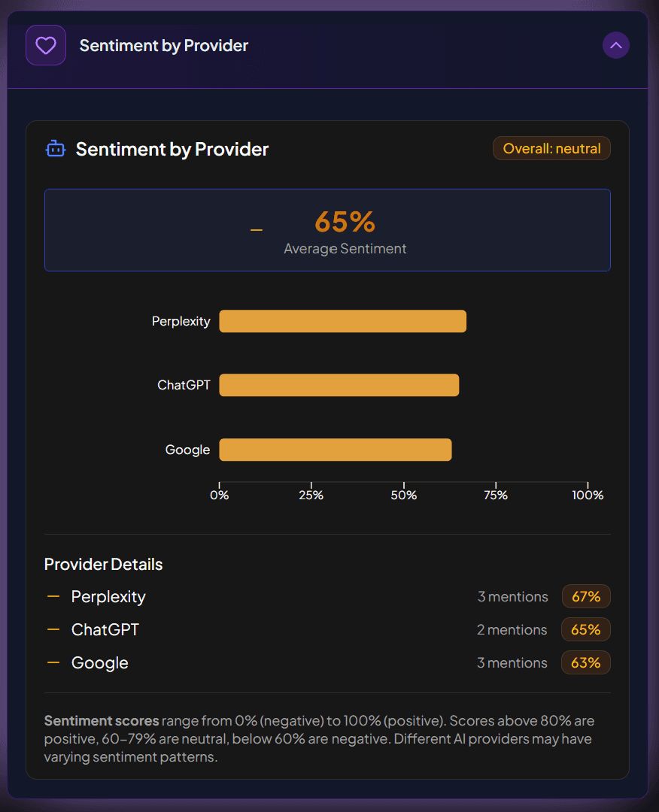Click the ChatGPT bar in the chart

point(339,386)
